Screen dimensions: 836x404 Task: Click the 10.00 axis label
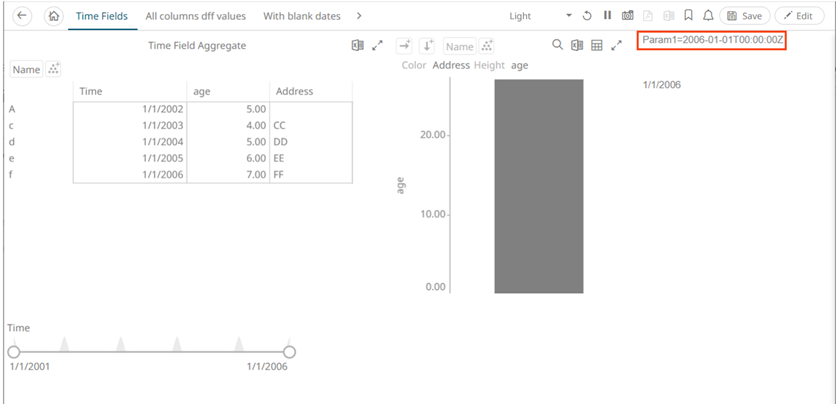pos(432,215)
